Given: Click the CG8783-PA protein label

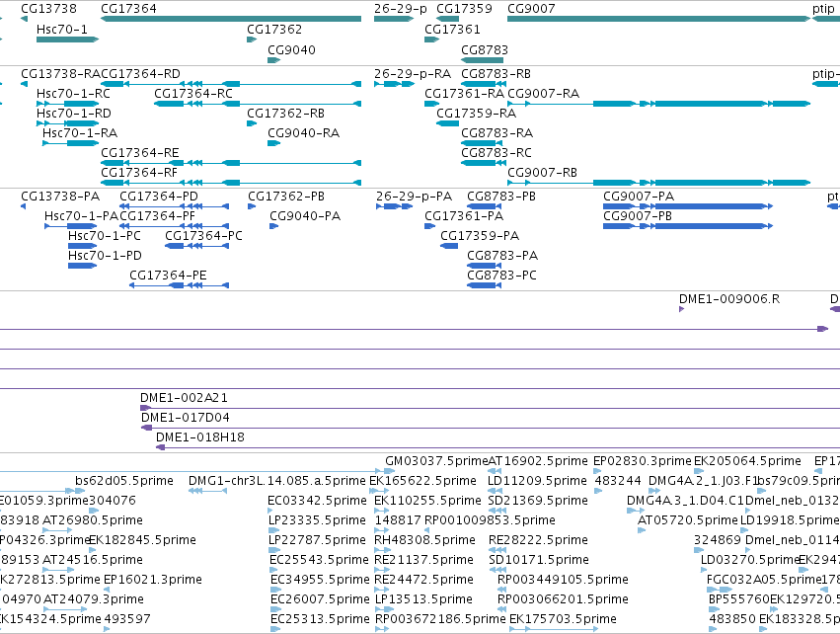Looking at the screenshot, I should [x=502, y=256].
